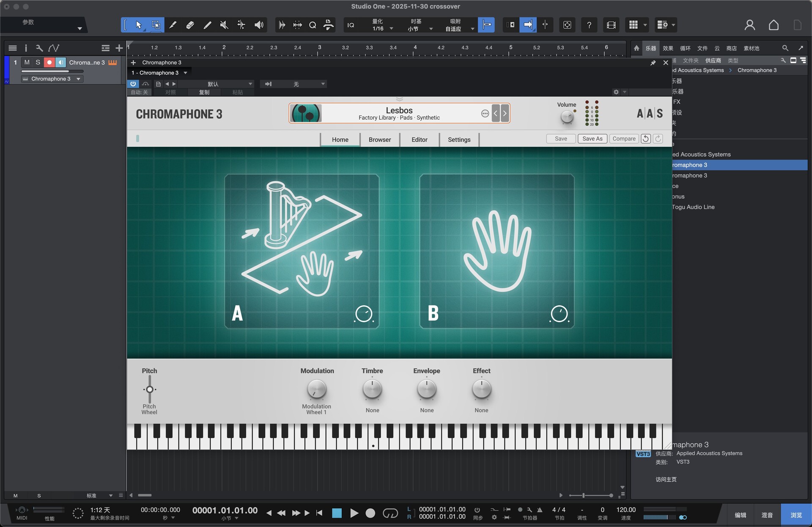Adjust the Volume knob in Chromaphone
Image resolution: width=812 pixels, height=527 pixels.
click(567, 117)
